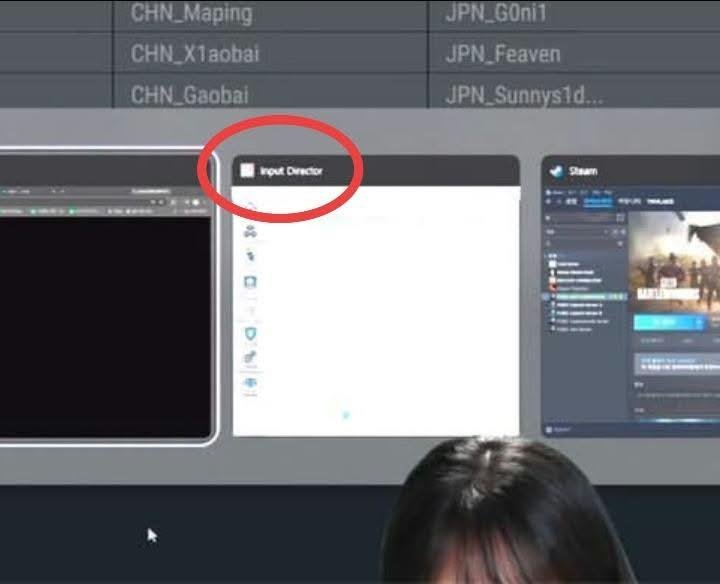Select the highlighted game row in Steam library
Viewport: 720px width, 584px height.
point(585,297)
